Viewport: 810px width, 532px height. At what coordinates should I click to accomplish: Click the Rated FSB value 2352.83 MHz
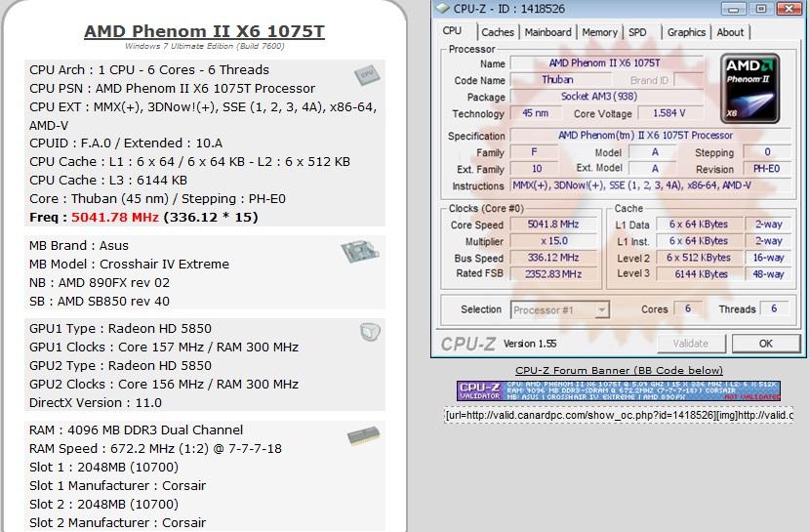point(553,273)
